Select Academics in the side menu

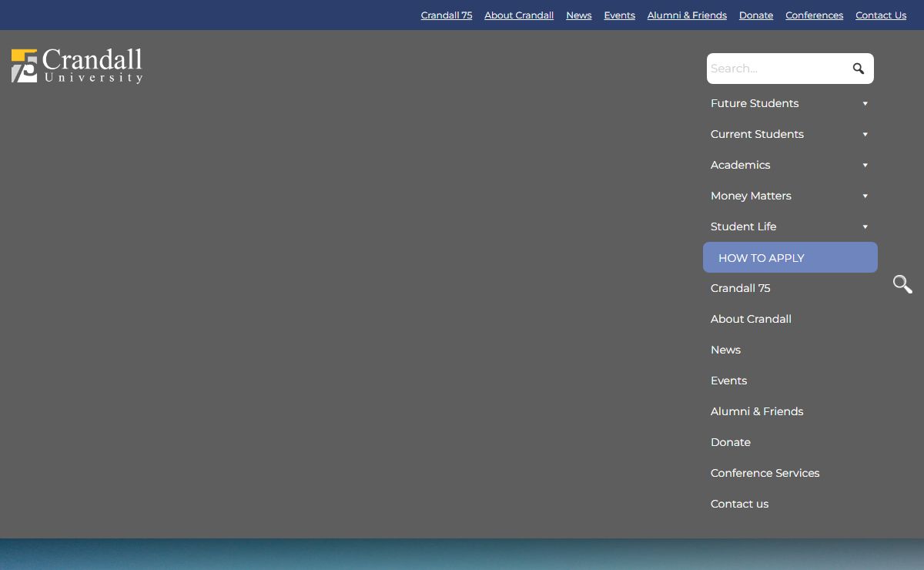coord(740,165)
